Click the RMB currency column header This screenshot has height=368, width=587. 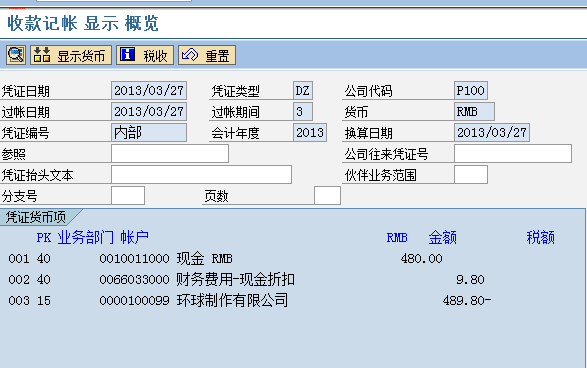397,238
